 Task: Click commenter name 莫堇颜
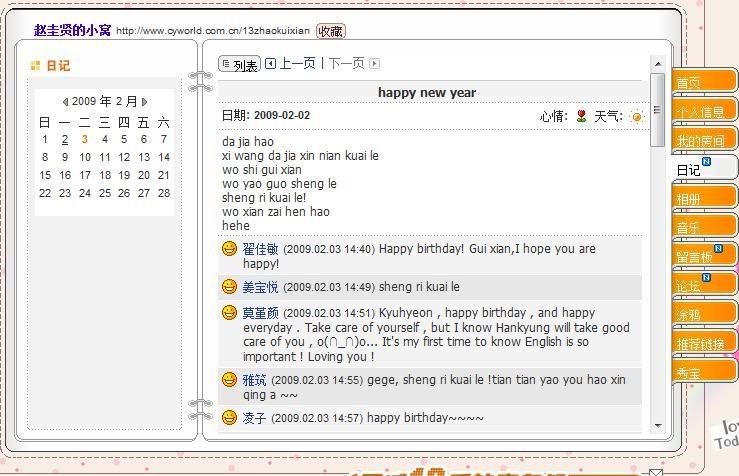pyautogui.click(x=261, y=313)
